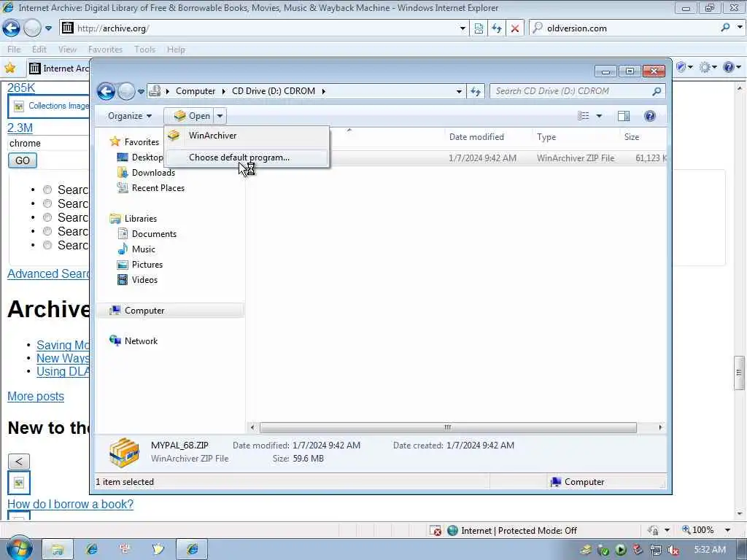Click IE Favorites star button
Image resolution: width=747 pixels, height=560 pixels.
point(10,68)
